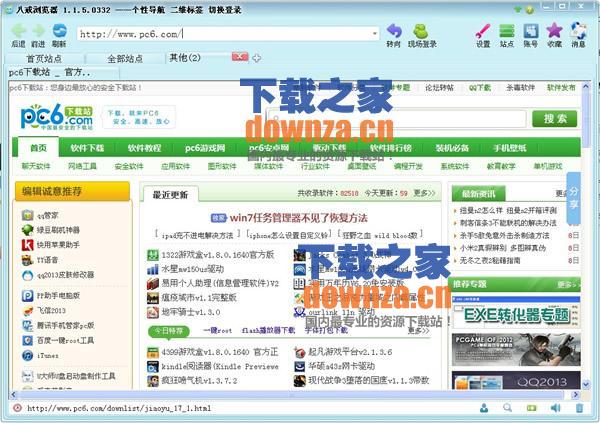Screen dimensions: 600x423
Task: Open 起凡游戏平台v2.1.3.6 entry
Action: tap(350, 352)
